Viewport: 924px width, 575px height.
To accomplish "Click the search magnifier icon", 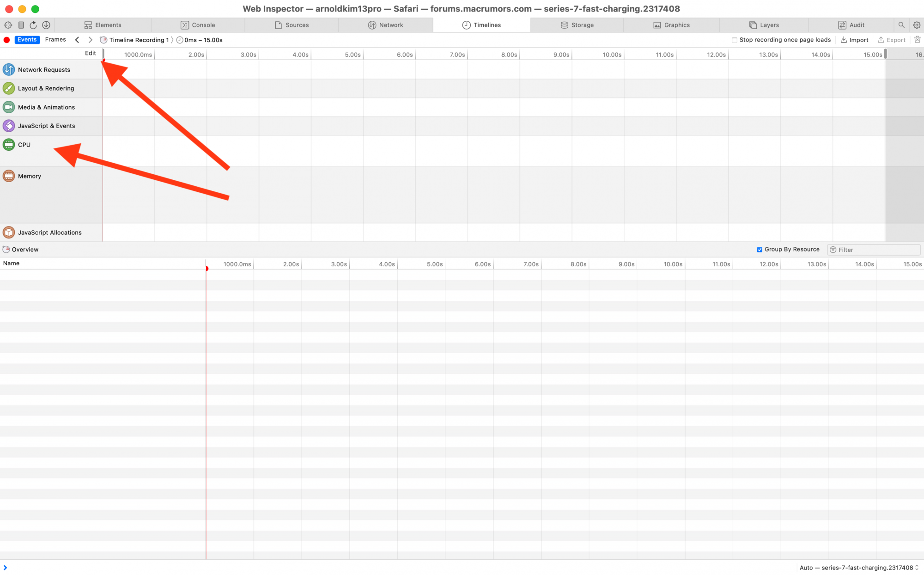I will [901, 25].
